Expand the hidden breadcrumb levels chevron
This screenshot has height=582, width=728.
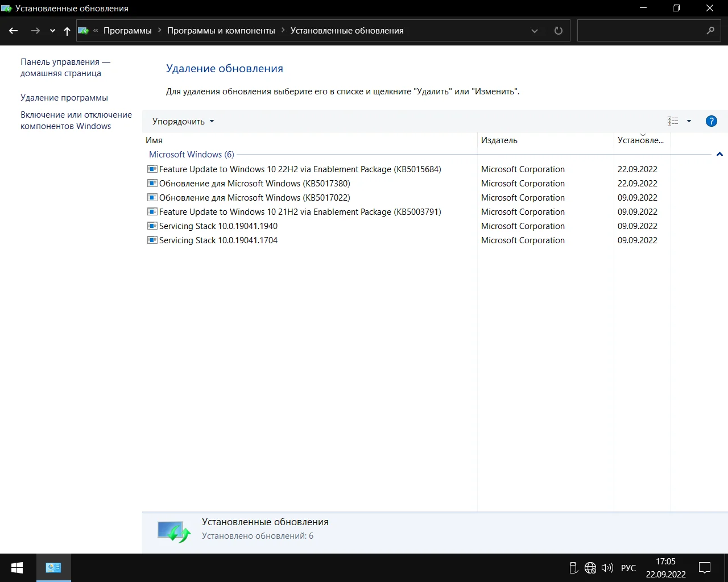96,31
